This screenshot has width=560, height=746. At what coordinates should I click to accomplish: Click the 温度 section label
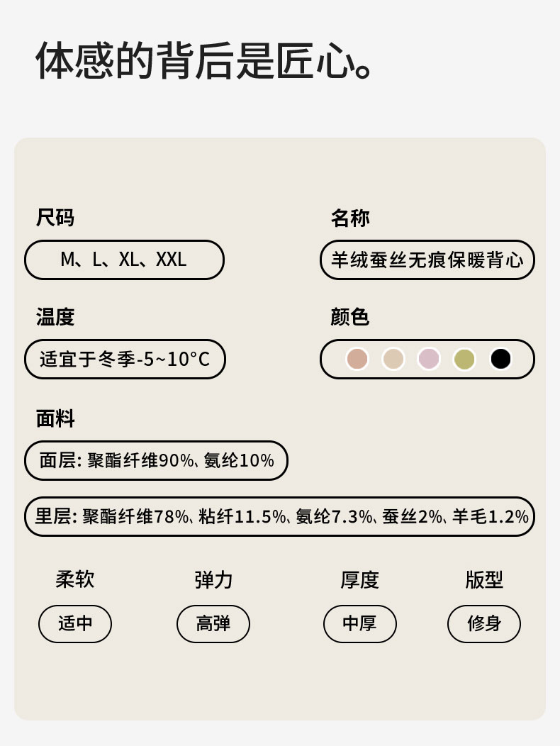[55, 317]
